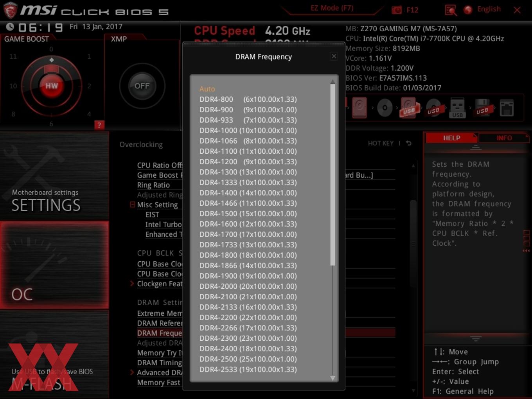
Task: Select the Intel Turbo Boost setting
Action: [164, 225]
